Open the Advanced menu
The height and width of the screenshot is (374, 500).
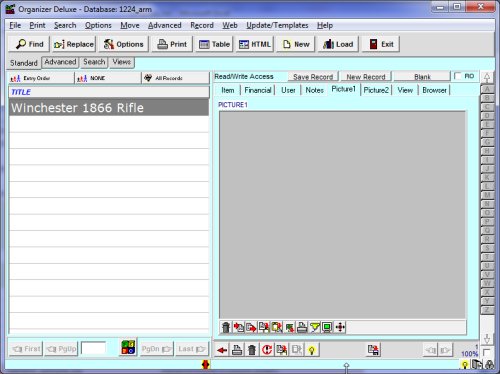(165, 25)
